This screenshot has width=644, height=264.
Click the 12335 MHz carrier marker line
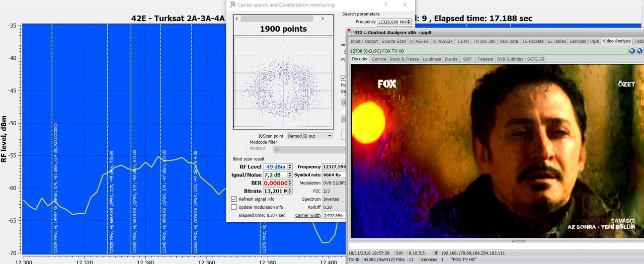131,138
